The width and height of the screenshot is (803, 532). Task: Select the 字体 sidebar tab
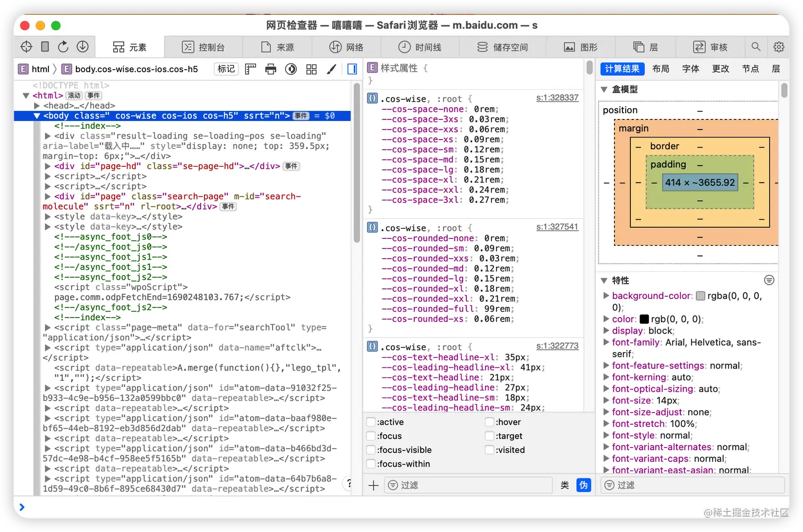tap(690, 69)
